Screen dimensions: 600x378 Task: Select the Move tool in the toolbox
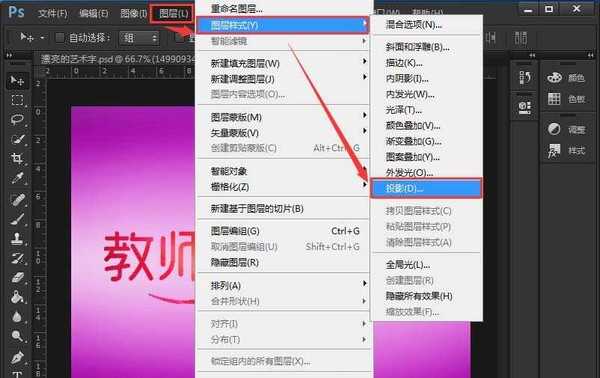[17, 80]
